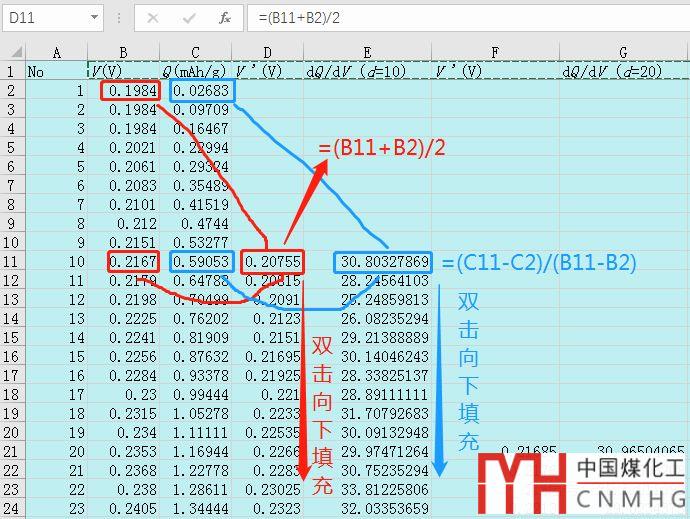690x519 pixels.
Task: Click inside the Name Box showing D11
Action: (45, 18)
